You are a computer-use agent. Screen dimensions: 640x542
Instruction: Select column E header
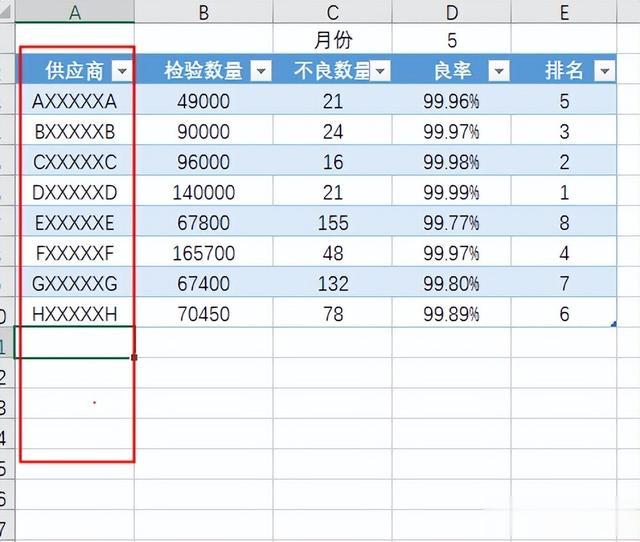564,11
